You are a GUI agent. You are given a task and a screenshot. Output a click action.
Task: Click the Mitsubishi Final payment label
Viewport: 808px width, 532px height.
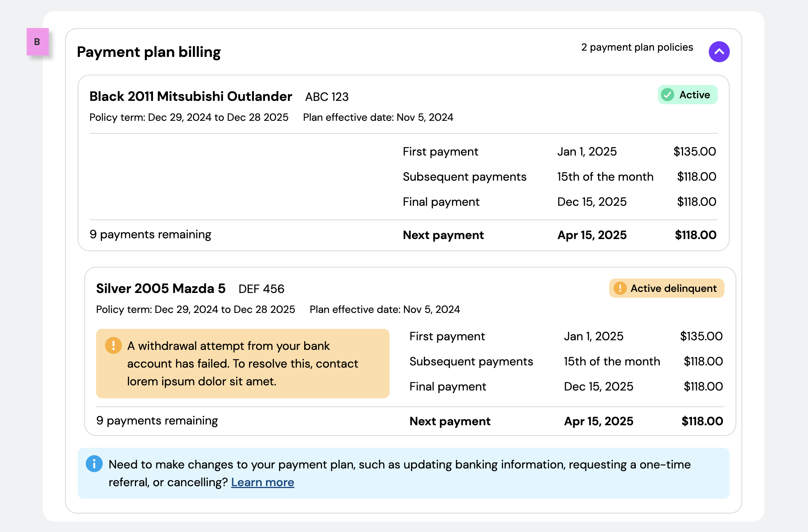[441, 202]
